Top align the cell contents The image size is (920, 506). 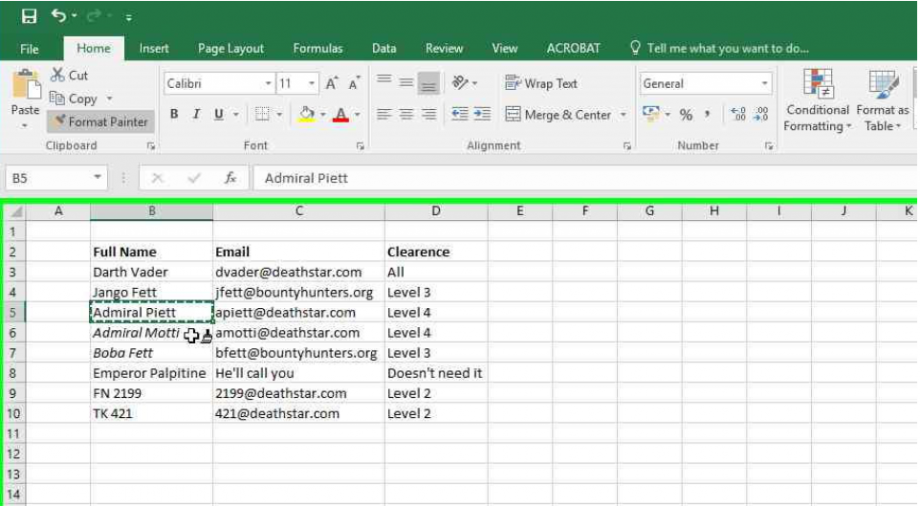pos(384,81)
